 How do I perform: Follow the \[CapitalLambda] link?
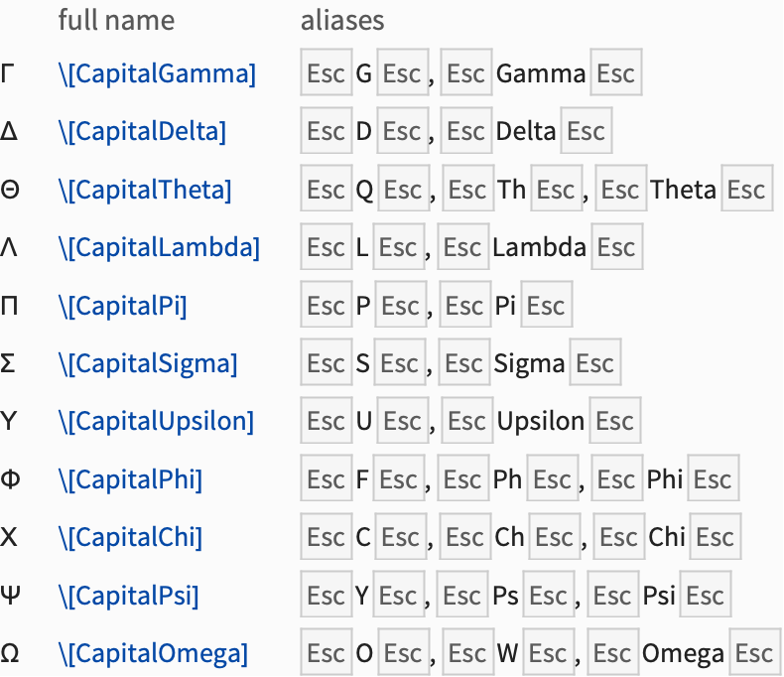click(159, 247)
